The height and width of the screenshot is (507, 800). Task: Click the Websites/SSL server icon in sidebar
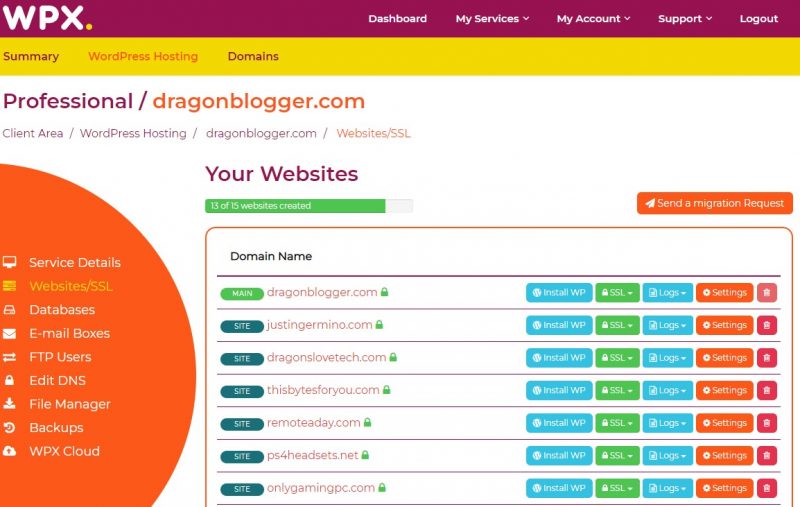(9, 286)
